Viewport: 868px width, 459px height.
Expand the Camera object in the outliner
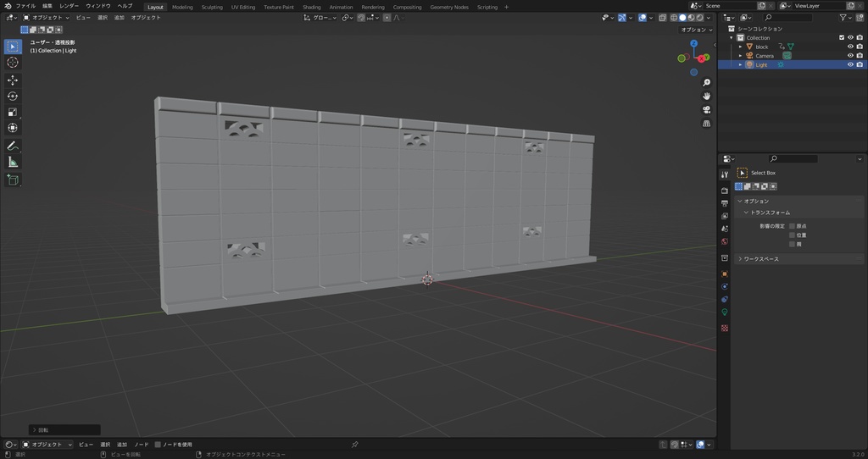coord(740,56)
